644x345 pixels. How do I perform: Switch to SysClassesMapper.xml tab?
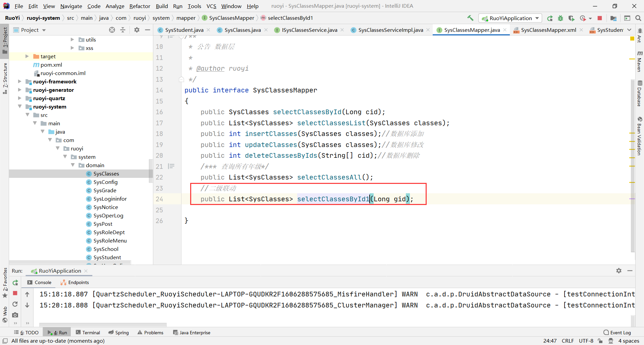(x=548, y=30)
